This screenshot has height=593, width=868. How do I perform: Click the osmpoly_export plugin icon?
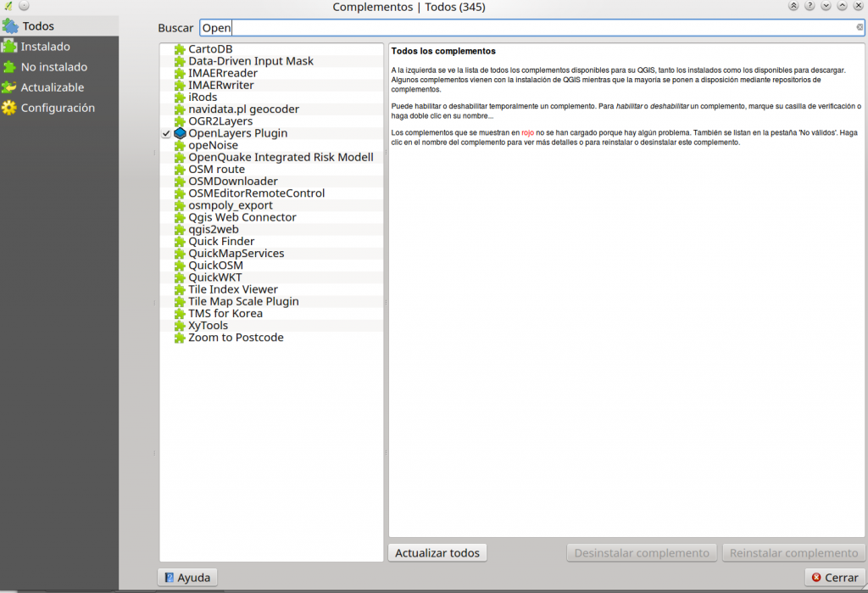(x=180, y=205)
